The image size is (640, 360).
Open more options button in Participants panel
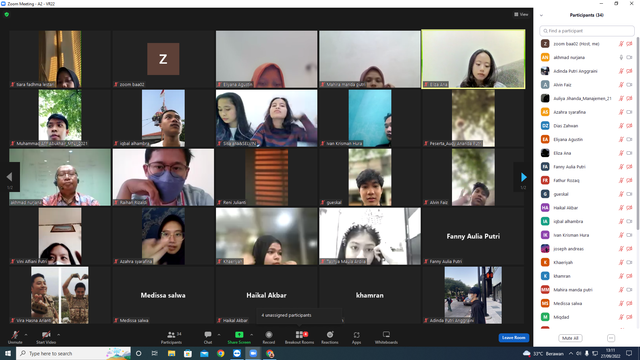[611, 338]
